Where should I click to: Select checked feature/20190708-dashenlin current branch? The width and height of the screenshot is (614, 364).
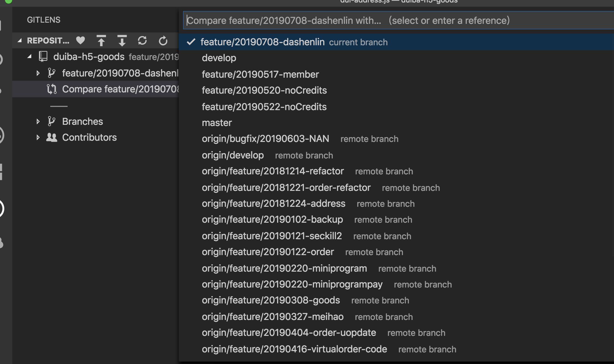click(262, 42)
